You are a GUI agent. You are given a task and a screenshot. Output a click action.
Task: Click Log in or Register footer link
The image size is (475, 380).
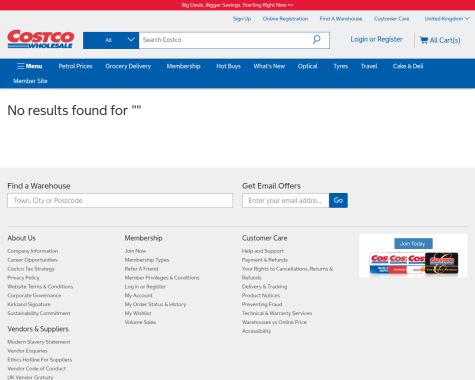tap(145, 287)
